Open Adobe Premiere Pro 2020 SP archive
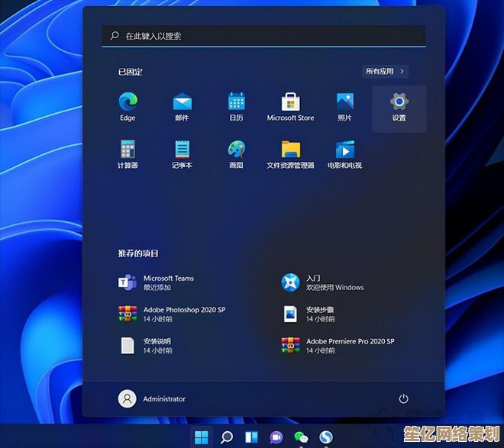 [338, 346]
